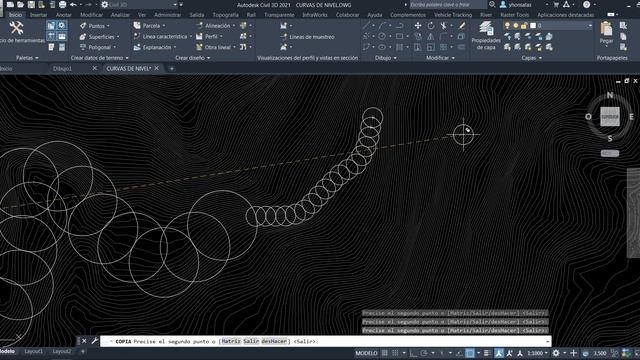Click the Poligonal tool icon
This screenshot has width=640, height=360.
[83, 47]
